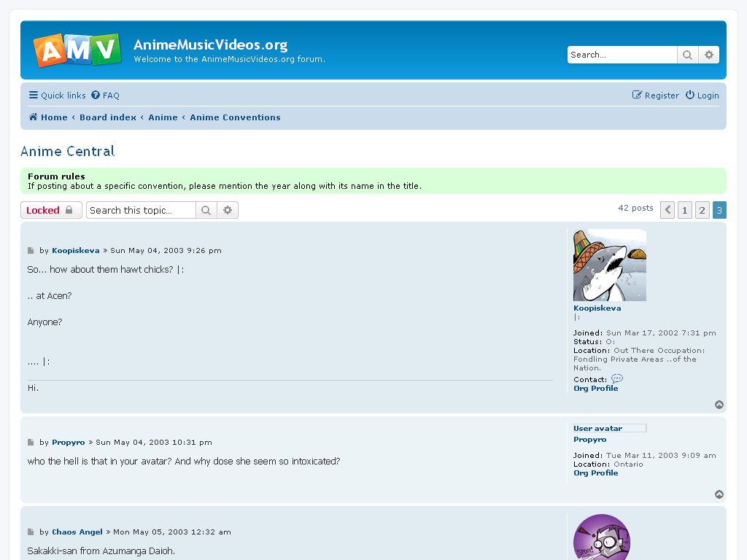Open Propyro profile name in sidebar
Screen dimensions: 747x560
[x=589, y=440]
